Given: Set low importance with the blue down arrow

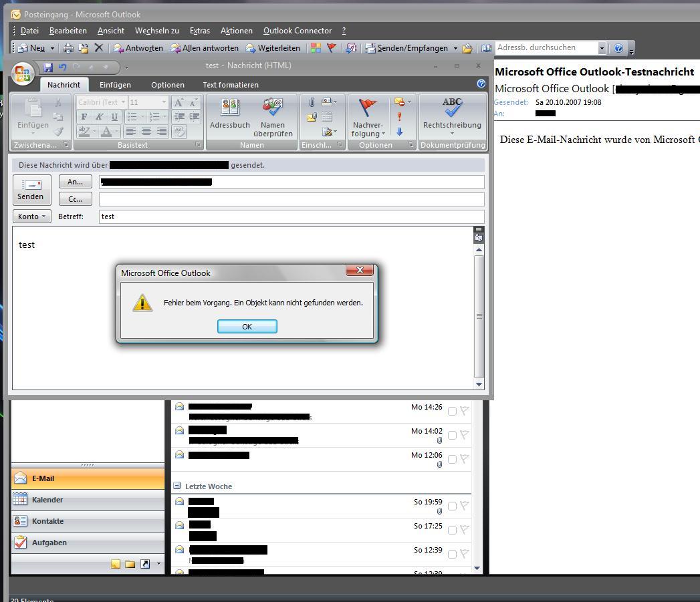Looking at the screenshot, I should pos(400,132).
